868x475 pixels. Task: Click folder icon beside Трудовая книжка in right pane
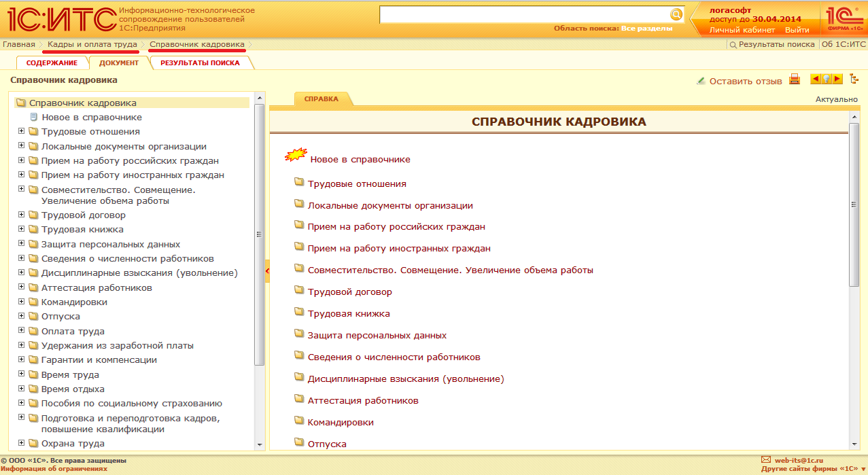coord(298,312)
